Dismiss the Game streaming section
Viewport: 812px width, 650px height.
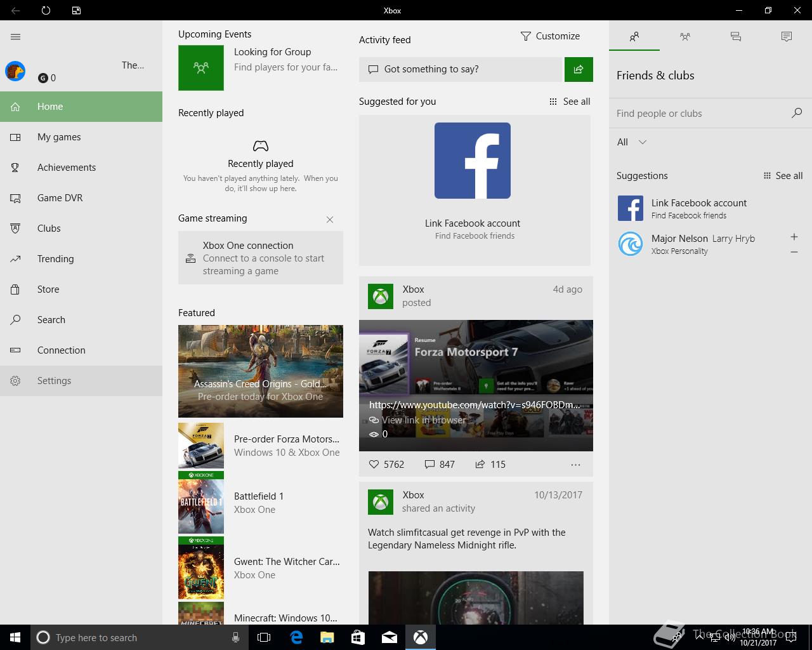point(330,220)
